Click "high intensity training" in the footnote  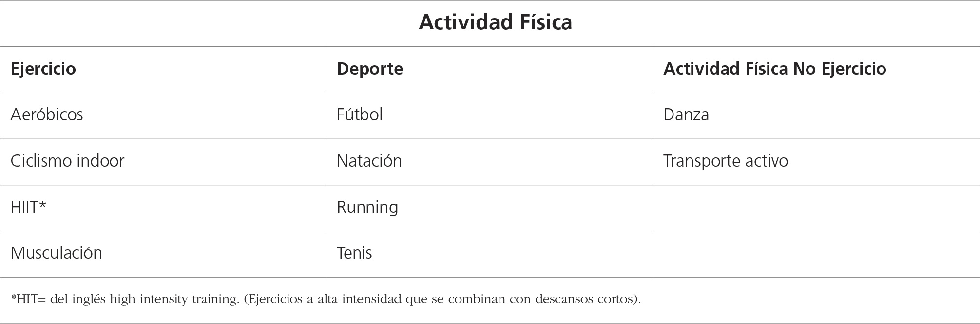pyautogui.click(x=174, y=299)
